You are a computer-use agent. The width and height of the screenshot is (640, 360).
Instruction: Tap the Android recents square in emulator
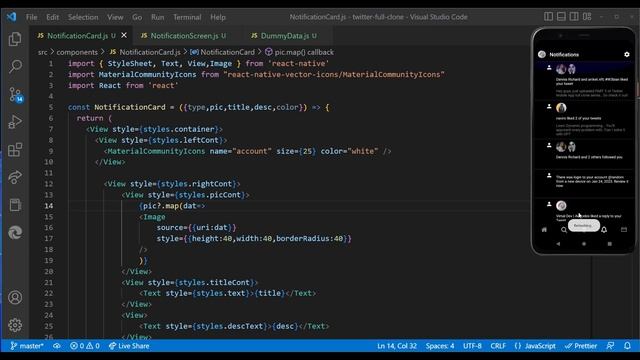point(609,244)
